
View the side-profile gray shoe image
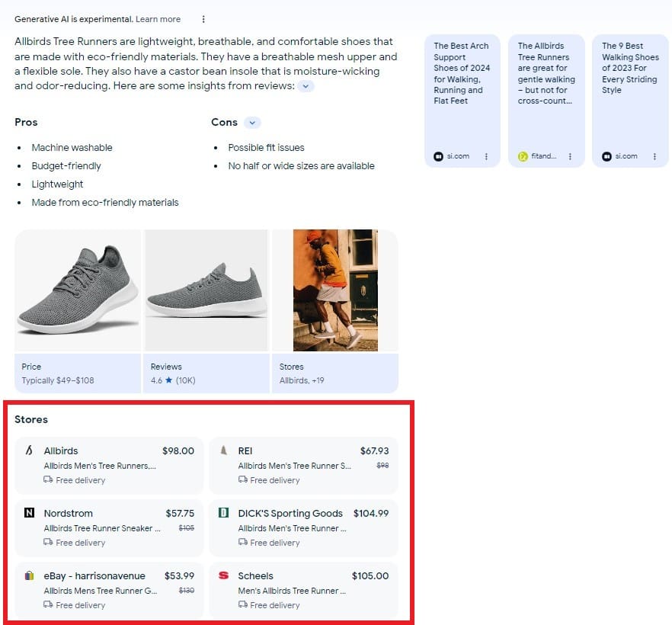(x=206, y=290)
